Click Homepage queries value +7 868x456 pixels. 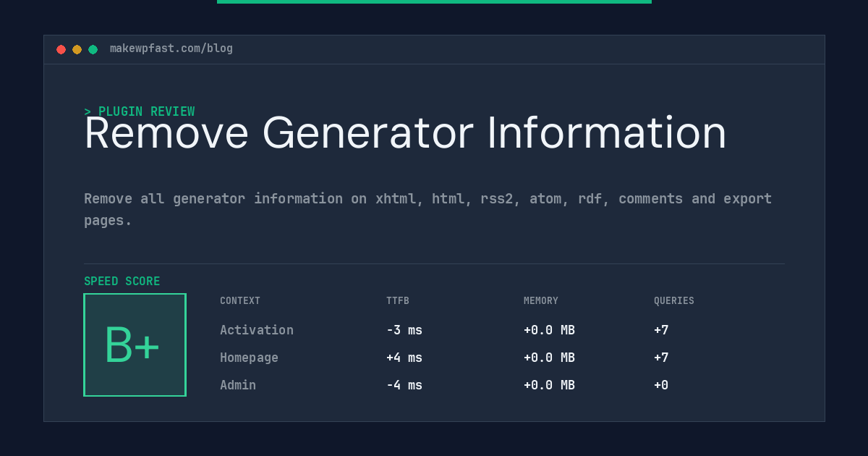tap(661, 358)
